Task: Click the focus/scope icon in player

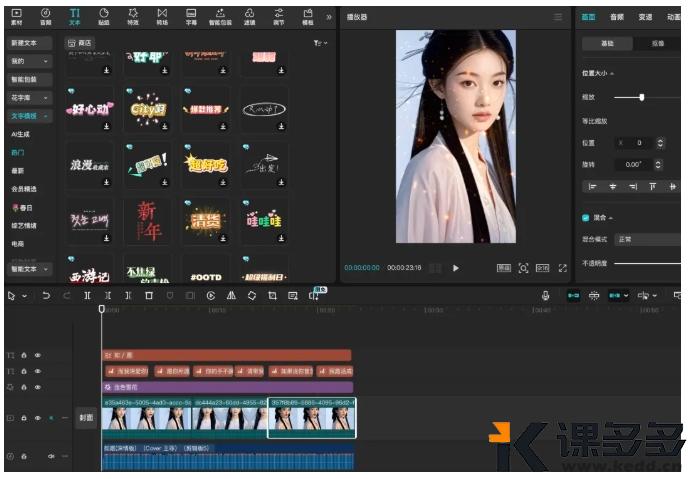Action: (523, 268)
